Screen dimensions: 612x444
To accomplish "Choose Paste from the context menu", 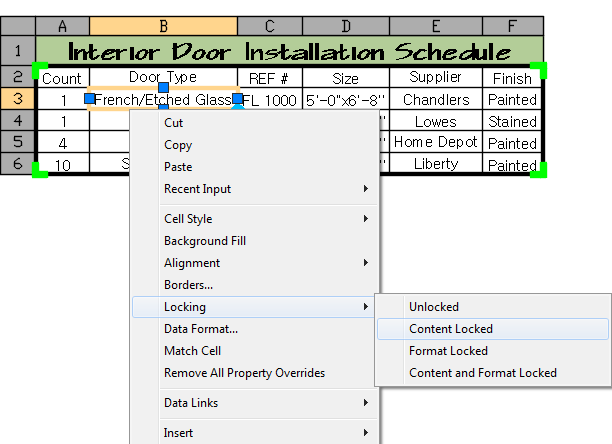I will click(178, 167).
